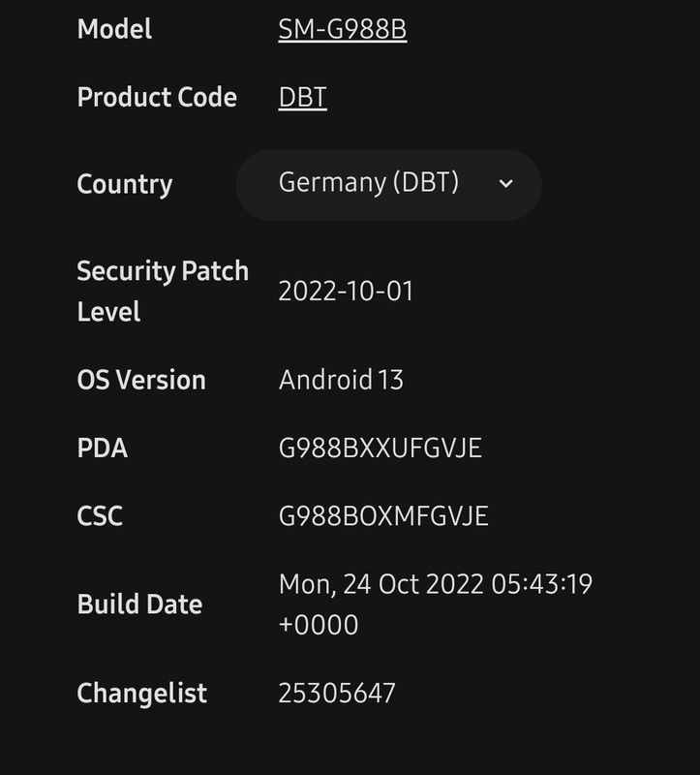The height and width of the screenshot is (775, 700).
Task: Click the PDA label
Action: (x=102, y=448)
